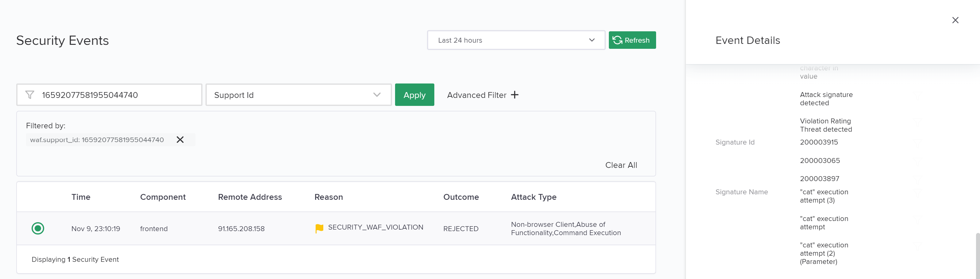This screenshot has width=980, height=279.
Task: Click the filter funnel icon
Action: 29,95
